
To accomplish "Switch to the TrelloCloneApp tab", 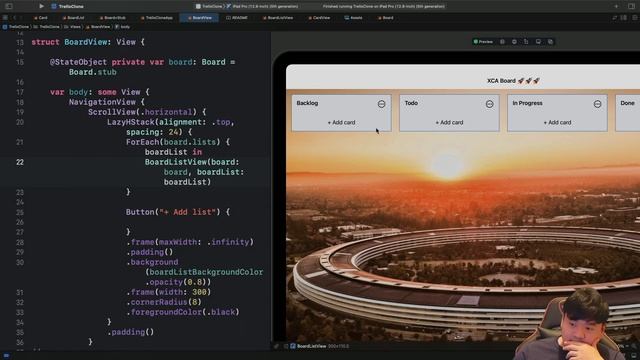I will (x=156, y=18).
